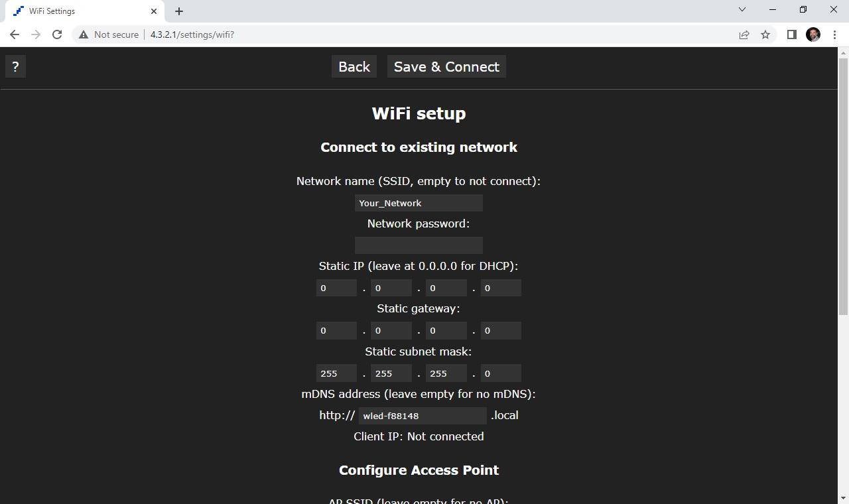
Task: Open the new tab plus button
Action: [179, 11]
